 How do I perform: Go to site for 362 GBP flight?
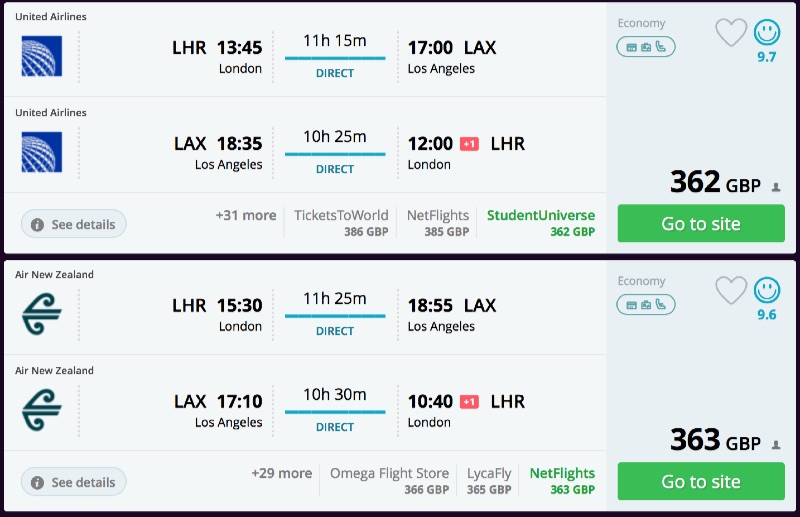click(701, 223)
